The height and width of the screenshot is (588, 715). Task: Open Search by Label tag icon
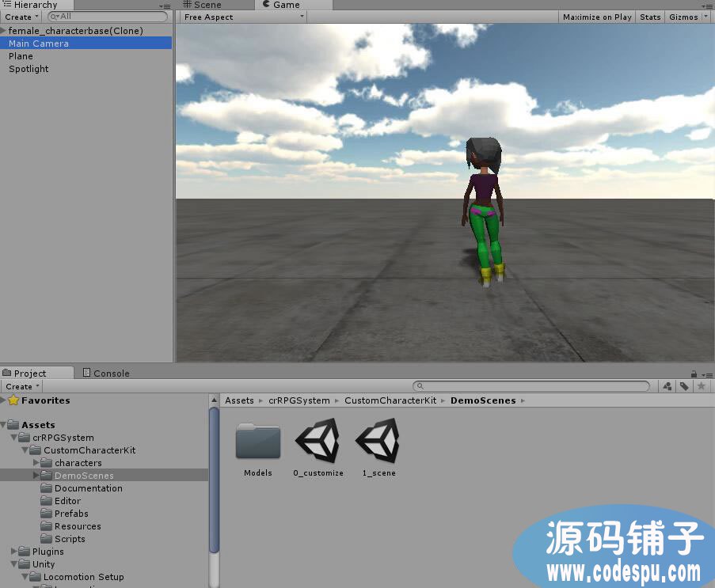click(x=684, y=386)
